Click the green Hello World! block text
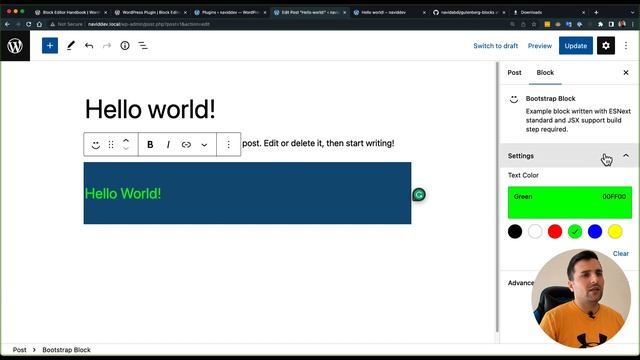Screen dimensions: 640x360 [x=123, y=193]
